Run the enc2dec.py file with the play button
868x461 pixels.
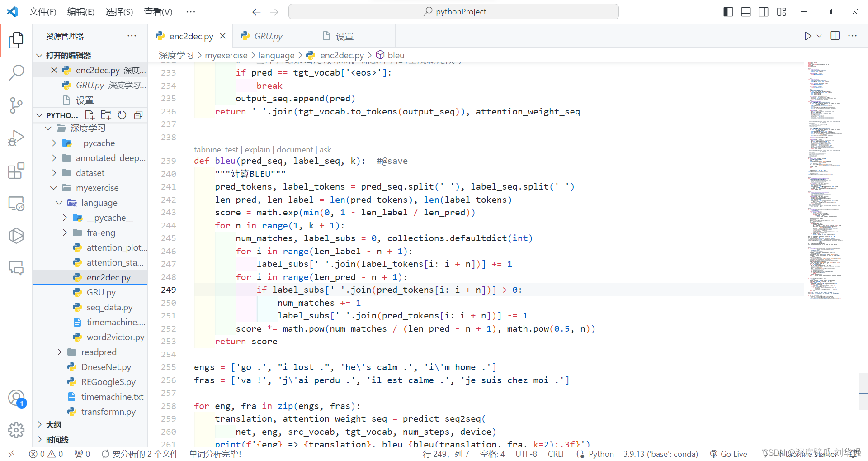pos(808,36)
